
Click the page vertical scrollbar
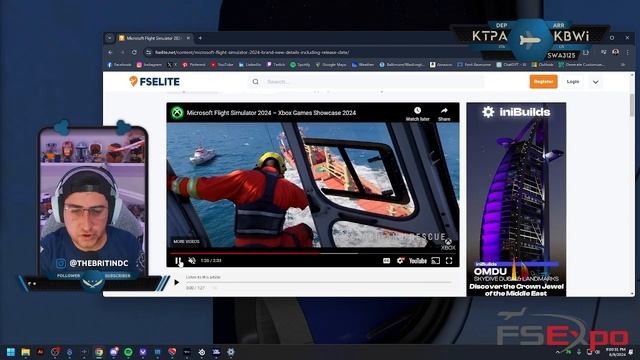(x=632, y=105)
